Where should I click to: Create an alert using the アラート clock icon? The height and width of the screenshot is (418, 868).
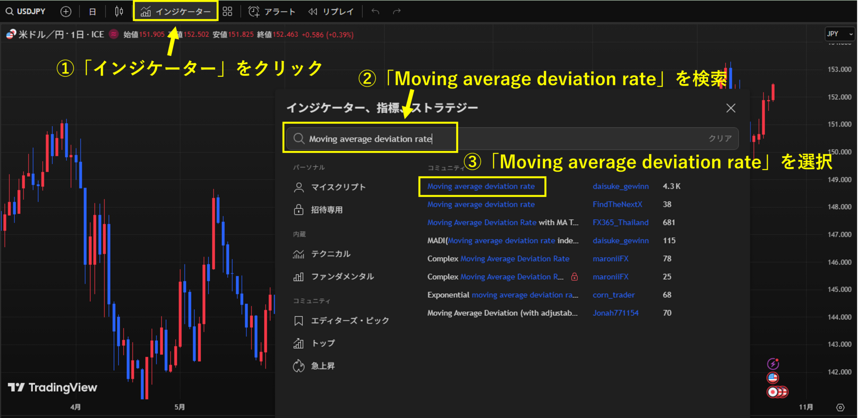(x=272, y=11)
